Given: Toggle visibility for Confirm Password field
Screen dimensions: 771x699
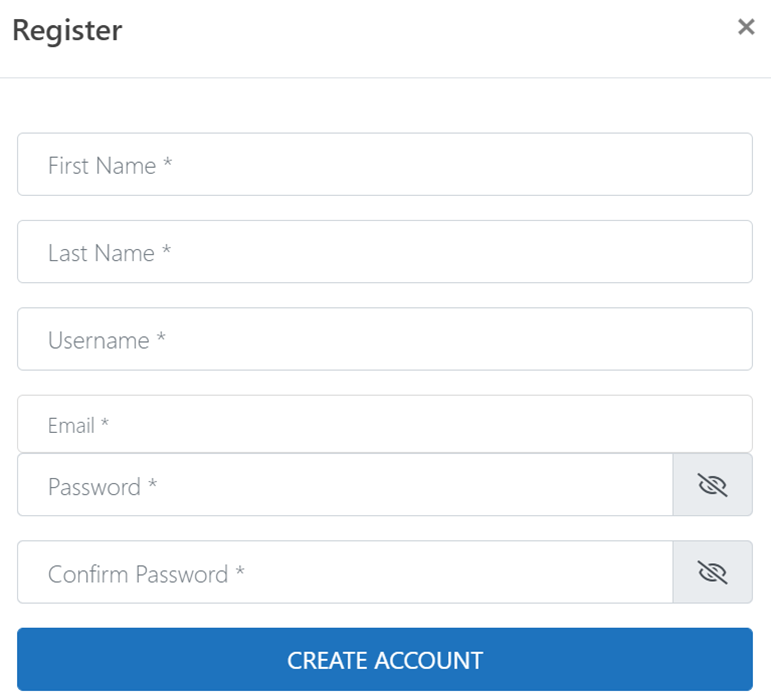Looking at the screenshot, I should (712, 572).
